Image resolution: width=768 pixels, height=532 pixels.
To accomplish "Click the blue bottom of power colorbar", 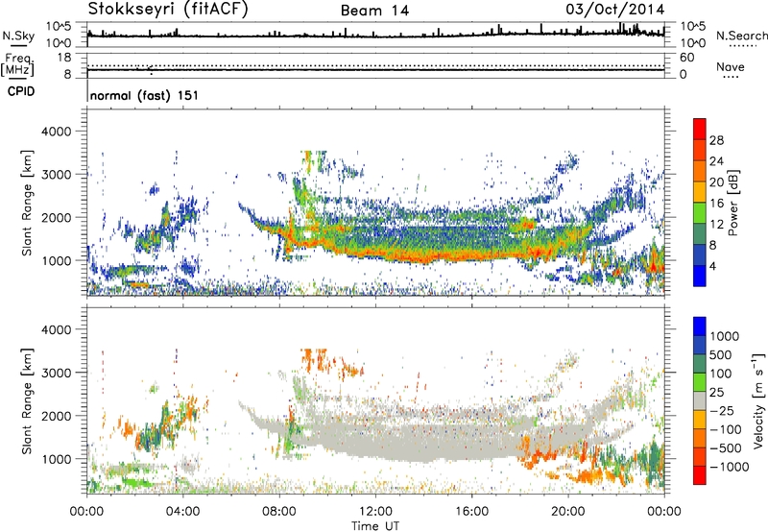I will [x=700, y=276].
